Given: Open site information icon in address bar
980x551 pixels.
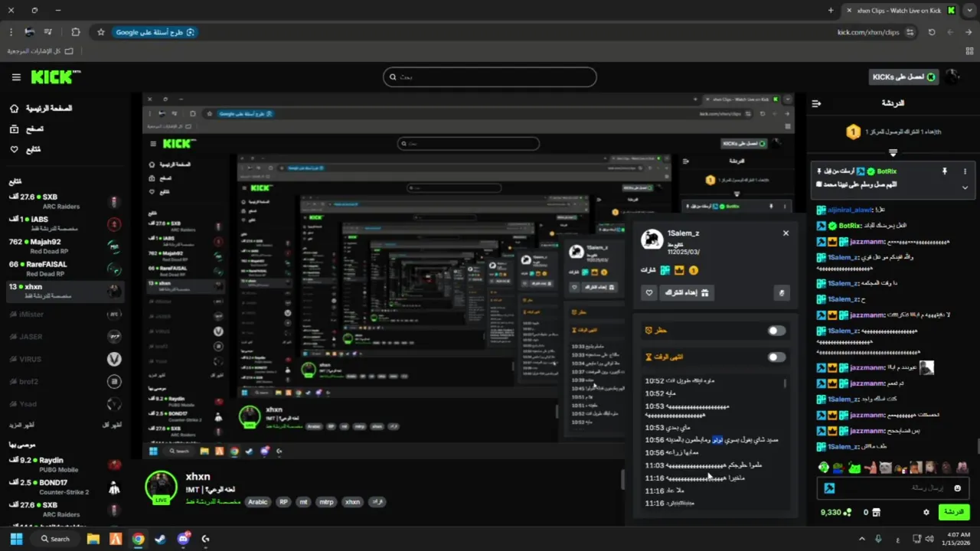Looking at the screenshot, I should point(910,32).
